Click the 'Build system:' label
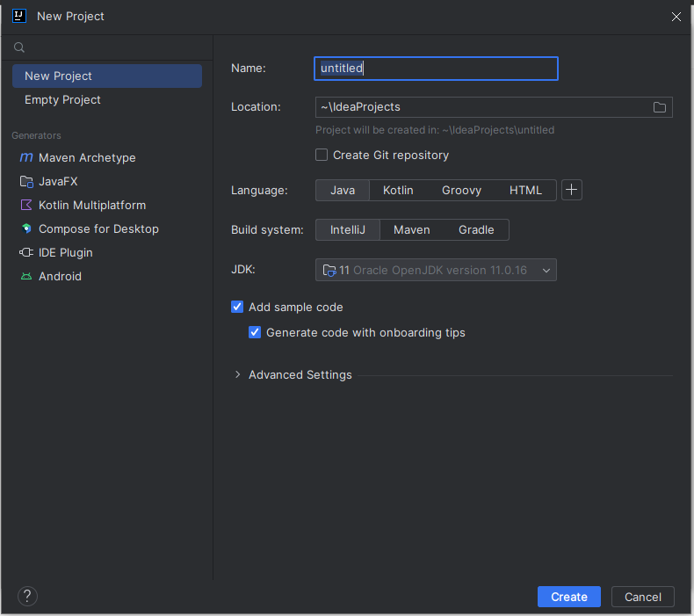This screenshot has width=694, height=616. [x=267, y=230]
